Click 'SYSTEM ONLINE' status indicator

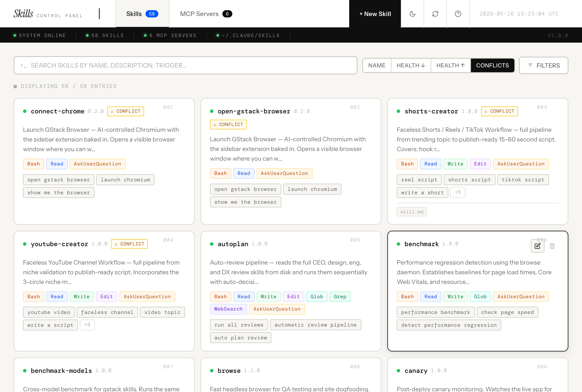point(40,35)
